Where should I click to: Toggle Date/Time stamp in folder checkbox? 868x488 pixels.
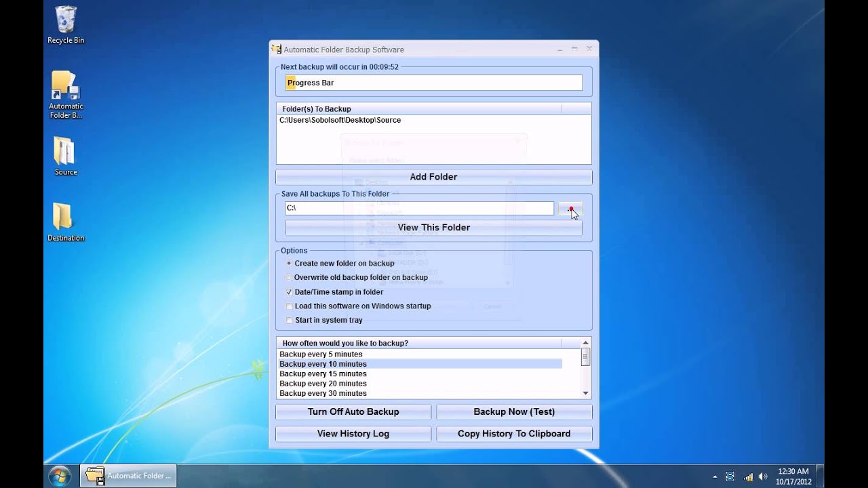pyautogui.click(x=335, y=292)
